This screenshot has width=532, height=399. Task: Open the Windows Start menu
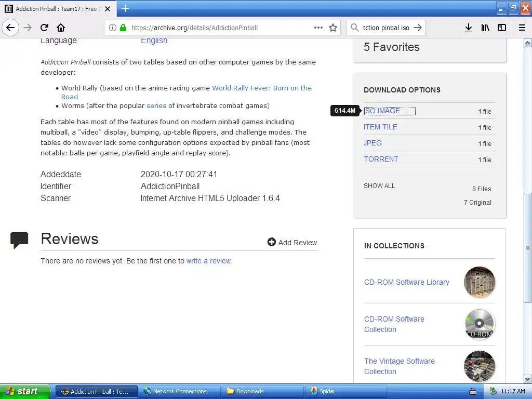pyautogui.click(x=25, y=391)
